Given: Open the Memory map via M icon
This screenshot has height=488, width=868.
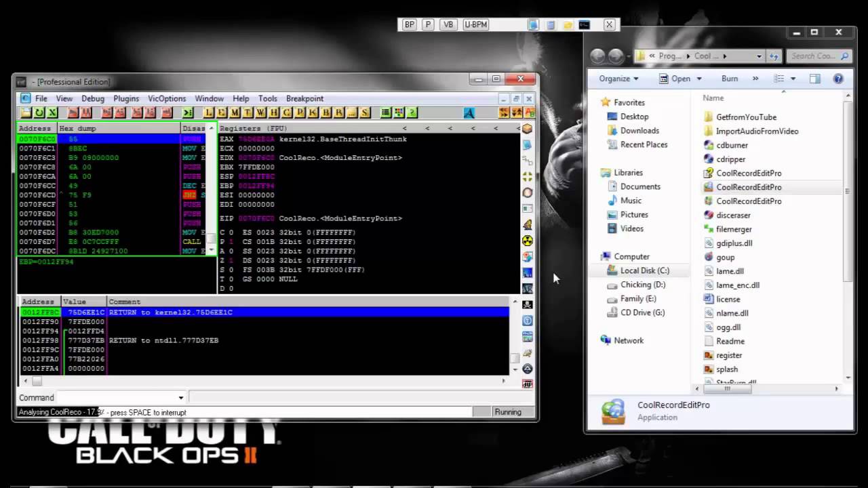Looking at the screenshot, I should tap(235, 113).
